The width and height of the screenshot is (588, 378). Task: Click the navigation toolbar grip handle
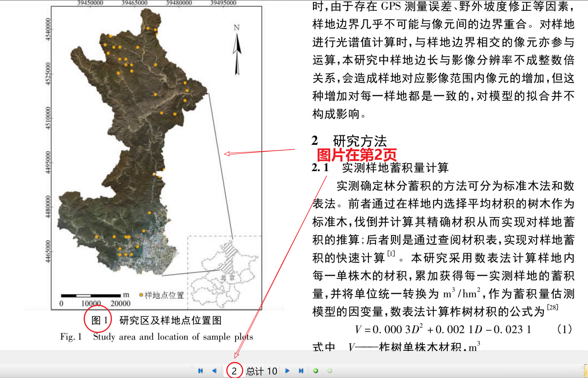point(192,368)
